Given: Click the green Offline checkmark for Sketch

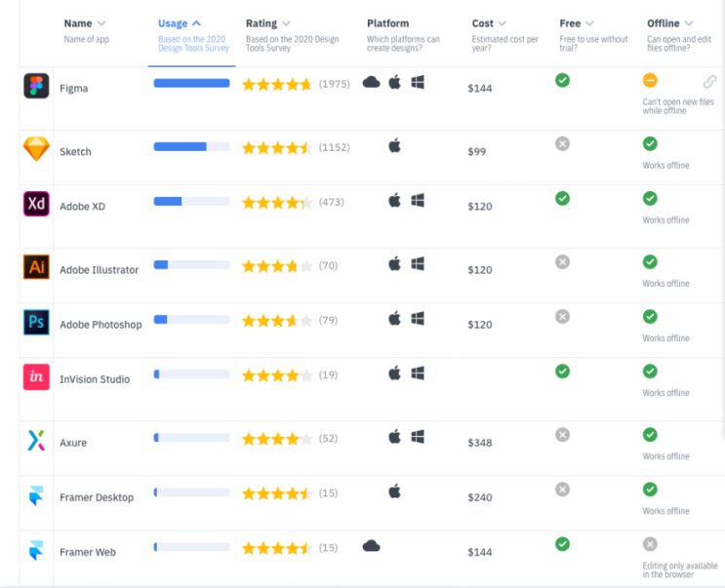Looking at the screenshot, I should tap(650, 143).
